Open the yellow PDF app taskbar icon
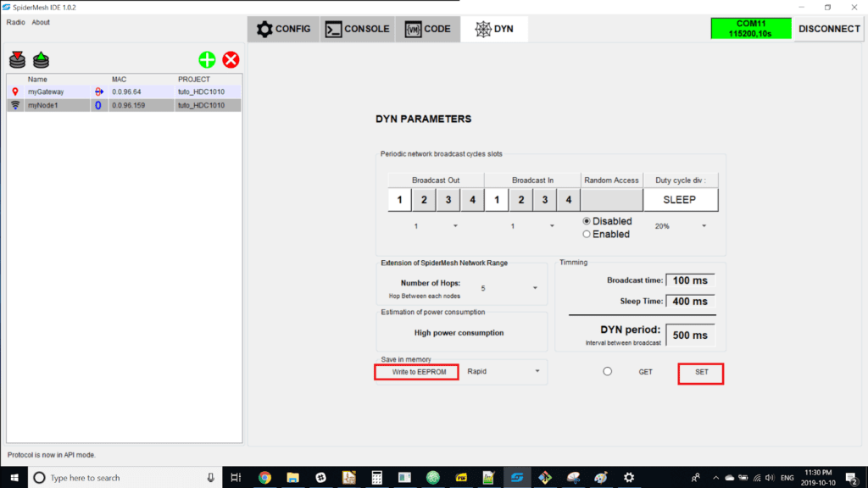Screen dimensions: 868x488 pyautogui.click(x=461, y=478)
